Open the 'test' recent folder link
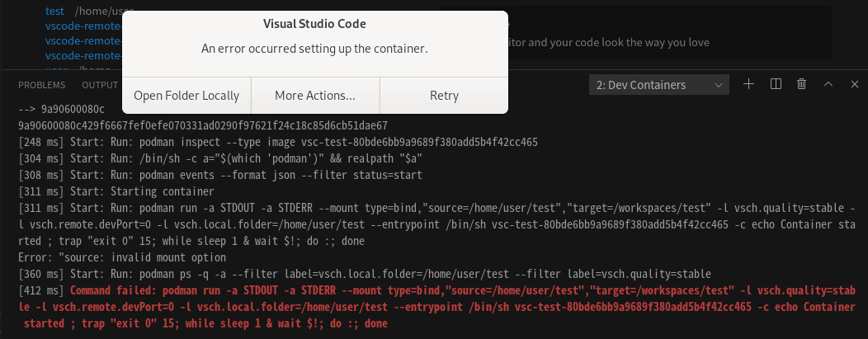 click(x=55, y=11)
